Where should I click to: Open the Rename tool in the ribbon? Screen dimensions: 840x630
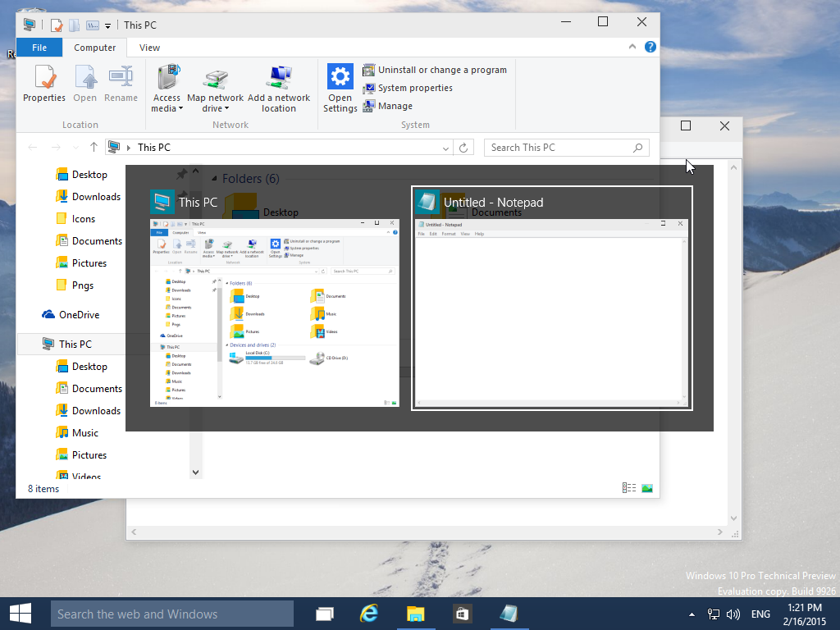pos(121,85)
